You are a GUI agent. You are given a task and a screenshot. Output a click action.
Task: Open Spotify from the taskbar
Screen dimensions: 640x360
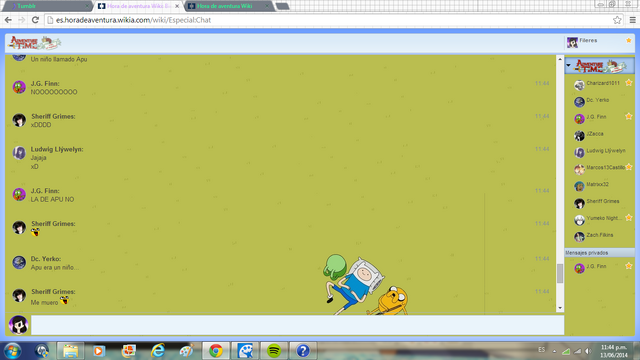(x=274, y=351)
